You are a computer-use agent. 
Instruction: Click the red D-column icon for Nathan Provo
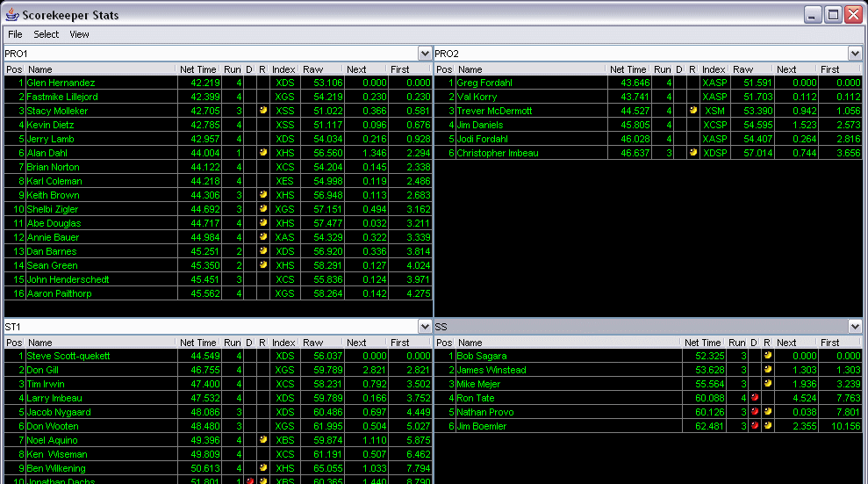pyautogui.click(x=755, y=412)
